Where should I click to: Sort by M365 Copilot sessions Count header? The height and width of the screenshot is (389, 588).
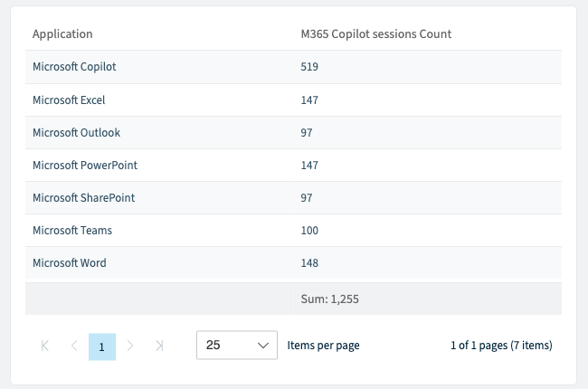[x=376, y=34]
